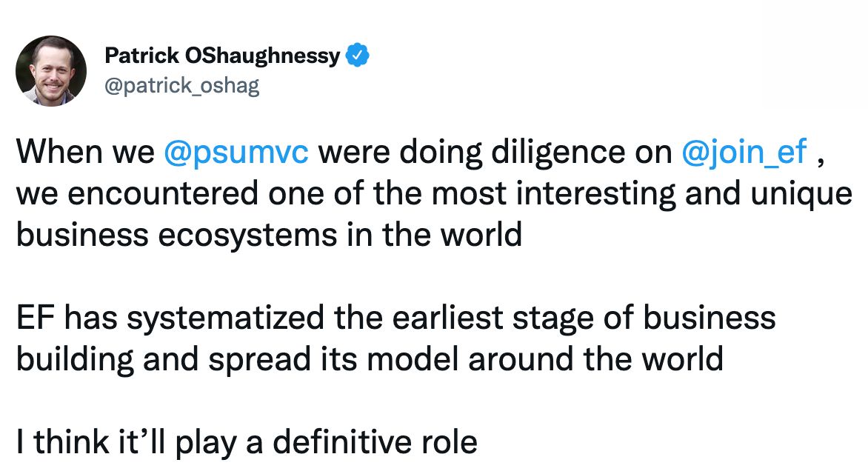This screenshot has width=868, height=474.
Task: Click the sentence "I think it'll play"
Action: pos(247,442)
